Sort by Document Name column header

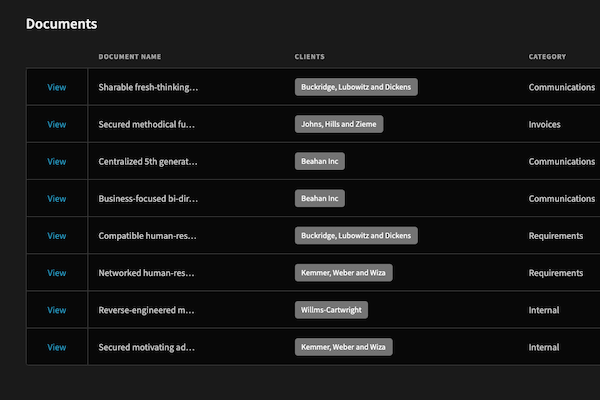pyautogui.click(x=130, y=57)
